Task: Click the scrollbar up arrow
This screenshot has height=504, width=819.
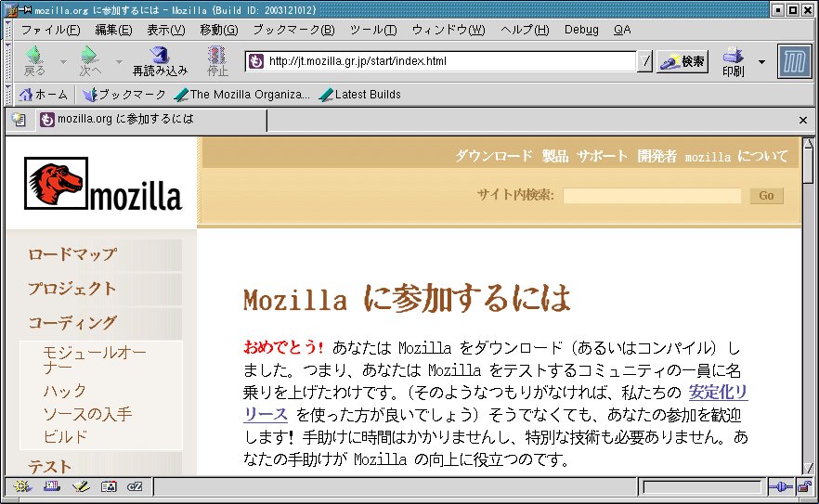Action: tap(808, 143)
